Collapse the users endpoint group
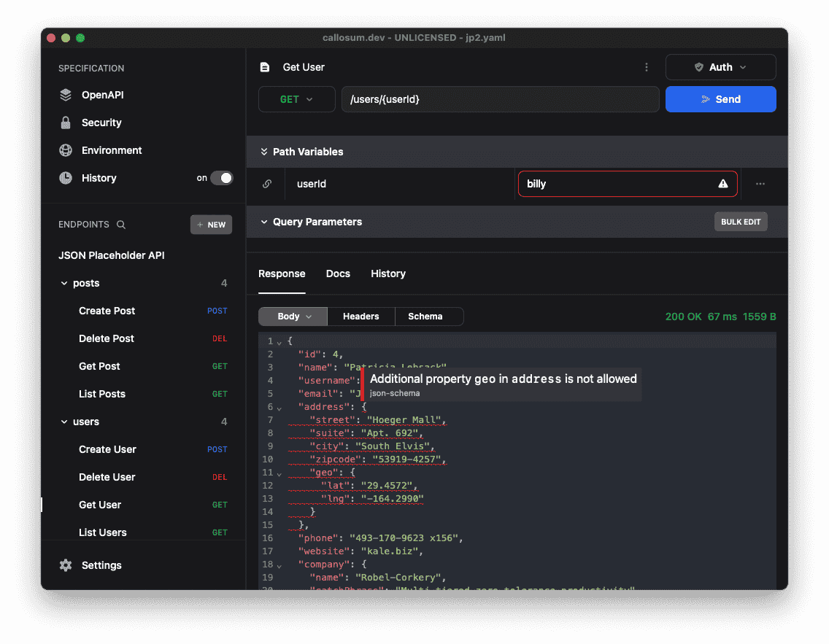Viewport: 829px width, 644px height. [64, 422]
